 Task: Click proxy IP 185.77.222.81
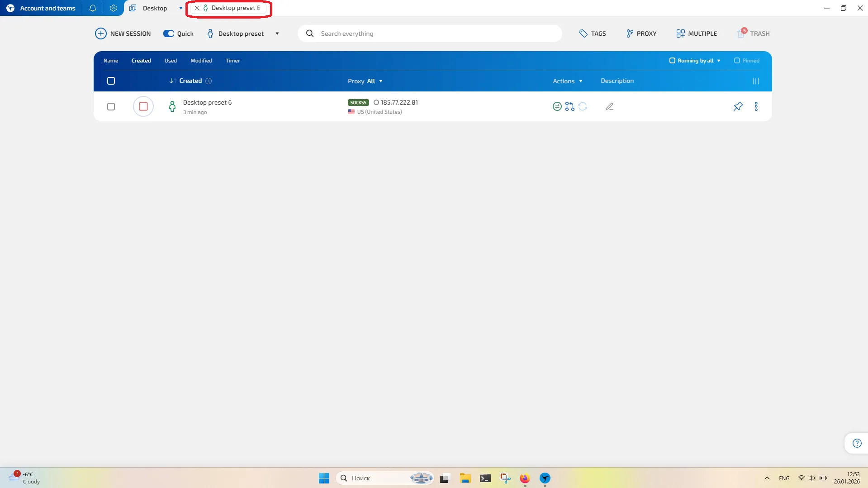[x=399, y=102]
